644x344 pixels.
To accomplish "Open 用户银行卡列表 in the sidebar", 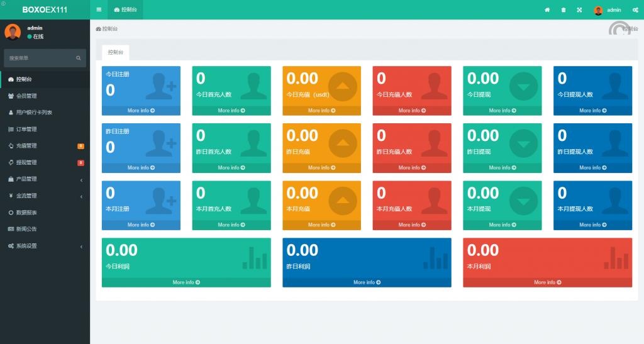I will click(34, 113).
